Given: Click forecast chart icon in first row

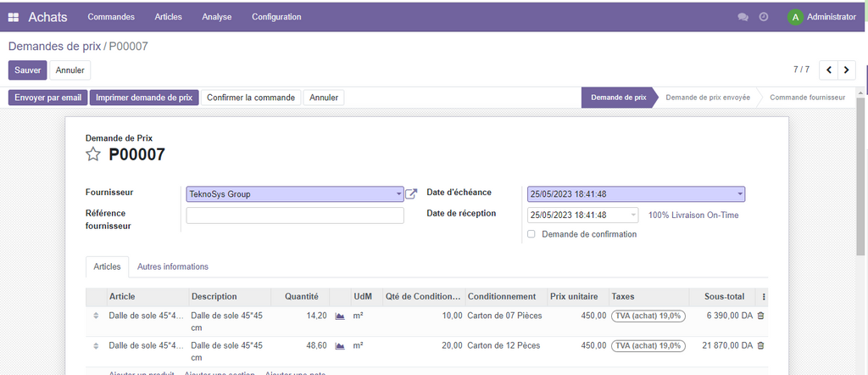Looking at the screenshot, I should point(340,316).
